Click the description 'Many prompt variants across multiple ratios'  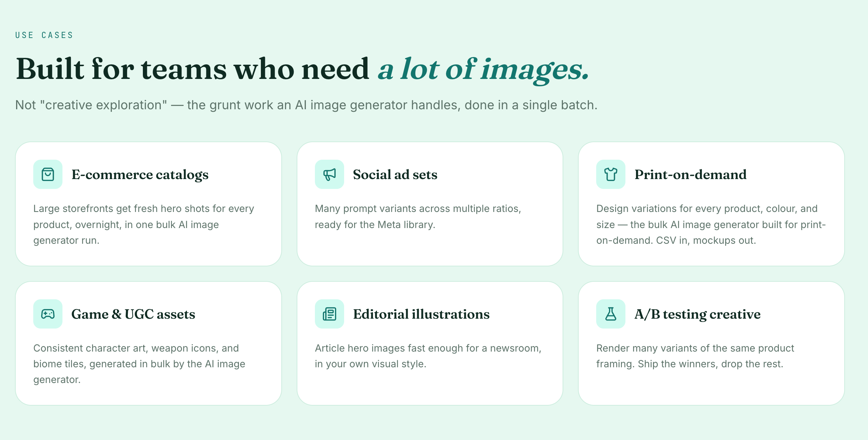pos(418,217)
